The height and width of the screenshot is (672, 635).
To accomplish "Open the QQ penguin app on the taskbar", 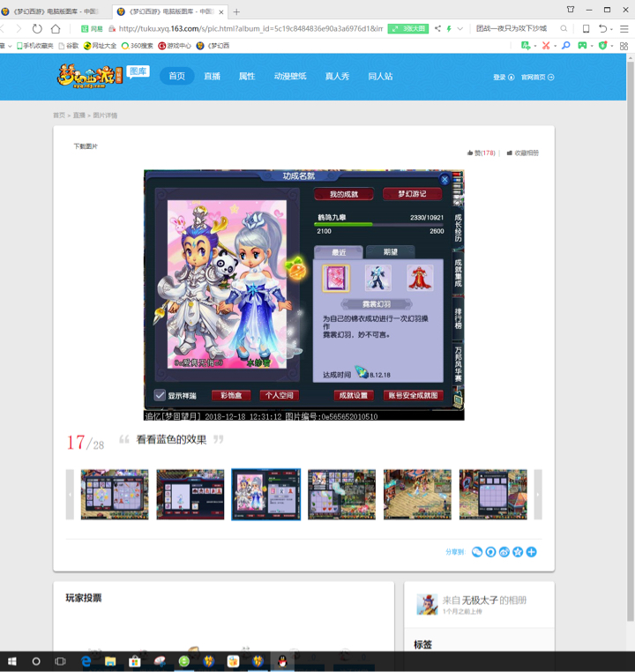I will (282, 661).
